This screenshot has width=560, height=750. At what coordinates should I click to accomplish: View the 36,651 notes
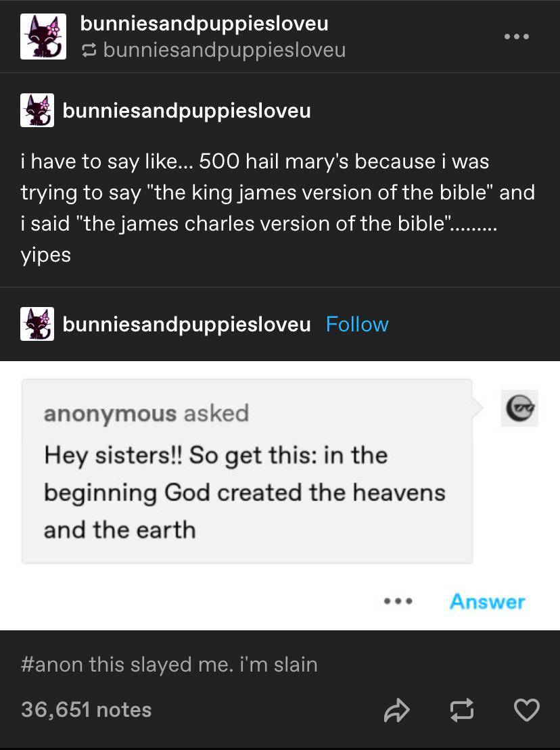(x=83, y=709)
